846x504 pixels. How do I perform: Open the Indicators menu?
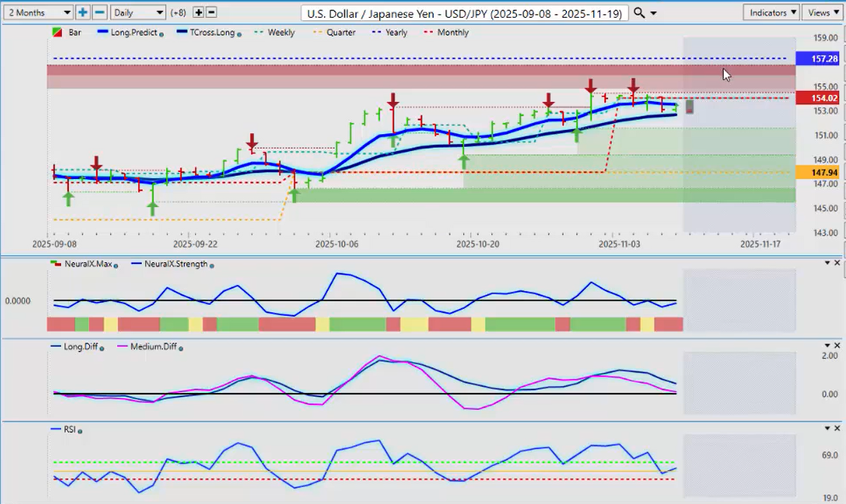pyautogui.click(x=770, y=13)
